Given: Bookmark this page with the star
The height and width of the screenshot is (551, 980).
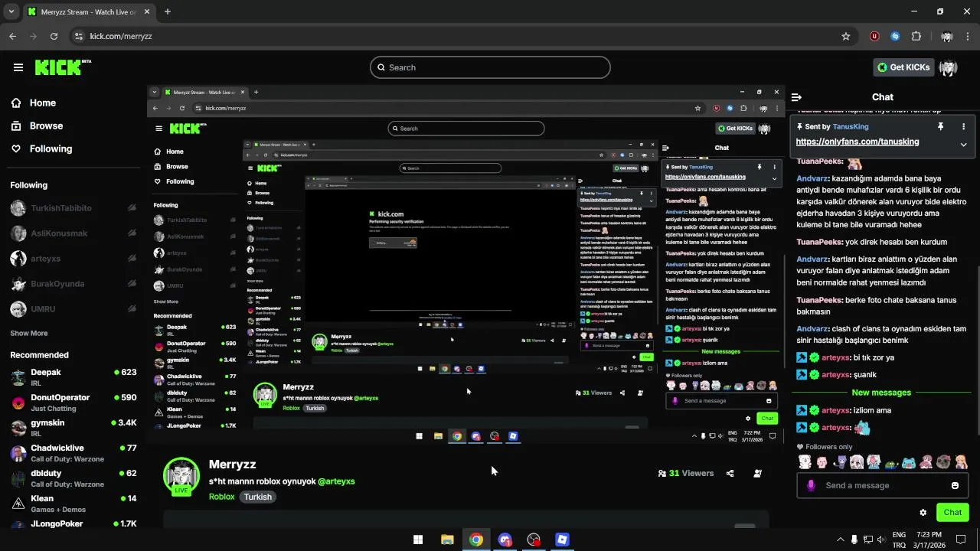Looking at the screenshot, I should [846, 36].
